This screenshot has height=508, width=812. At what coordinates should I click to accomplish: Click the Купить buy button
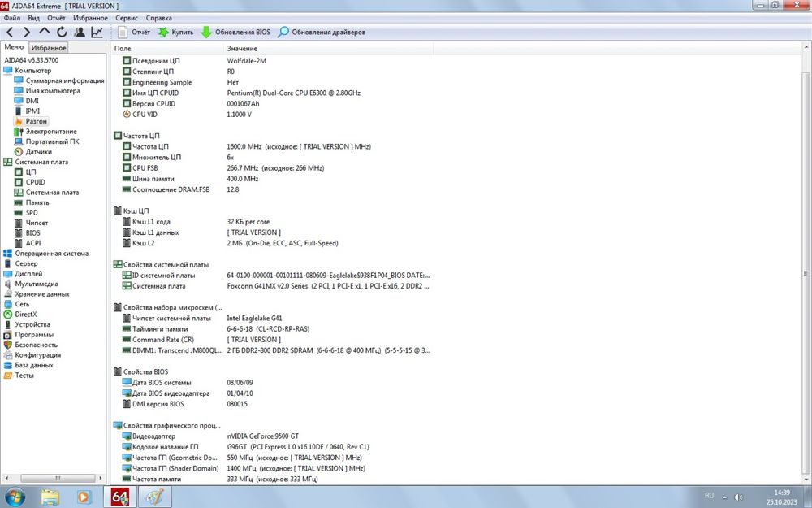175,33
